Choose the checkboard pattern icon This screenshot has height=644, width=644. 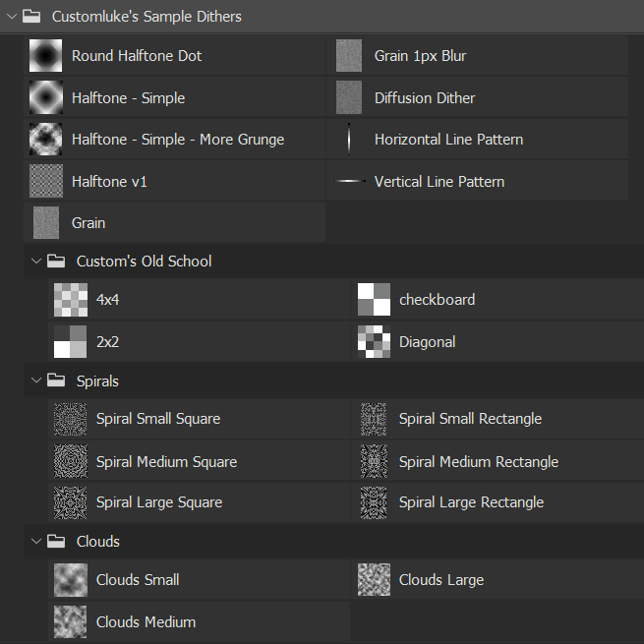(374, 300)
